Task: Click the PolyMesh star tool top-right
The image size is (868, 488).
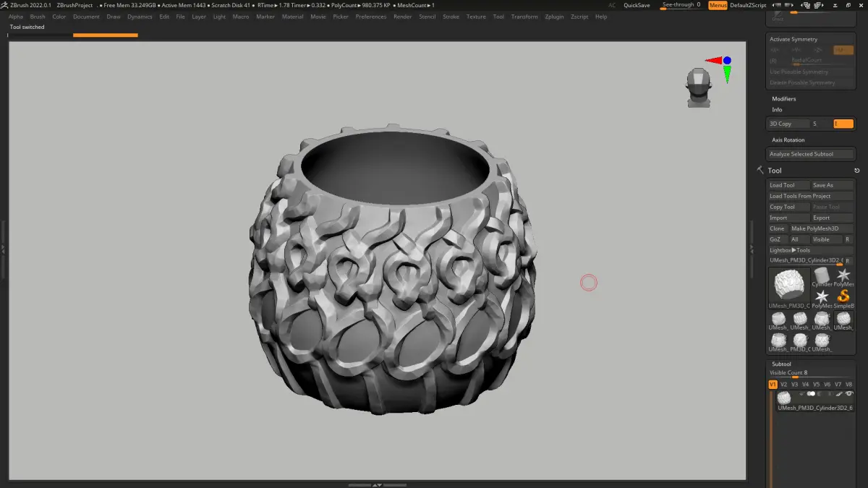Action: click(843, 275)
